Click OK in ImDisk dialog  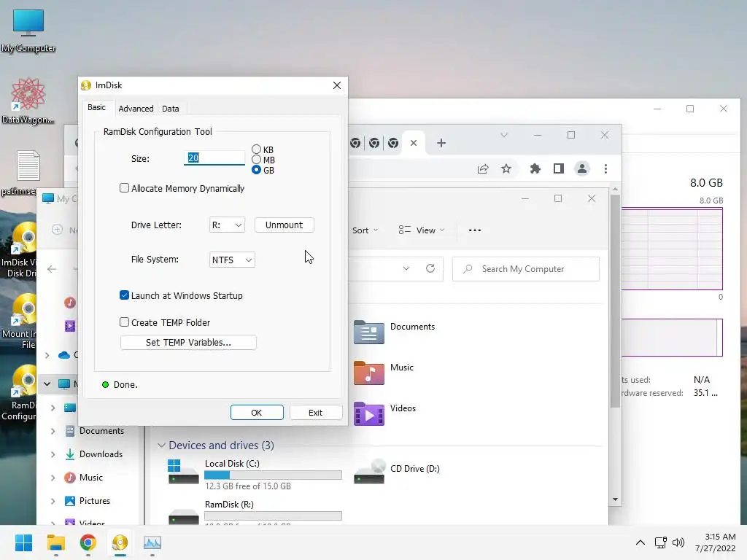257,413
